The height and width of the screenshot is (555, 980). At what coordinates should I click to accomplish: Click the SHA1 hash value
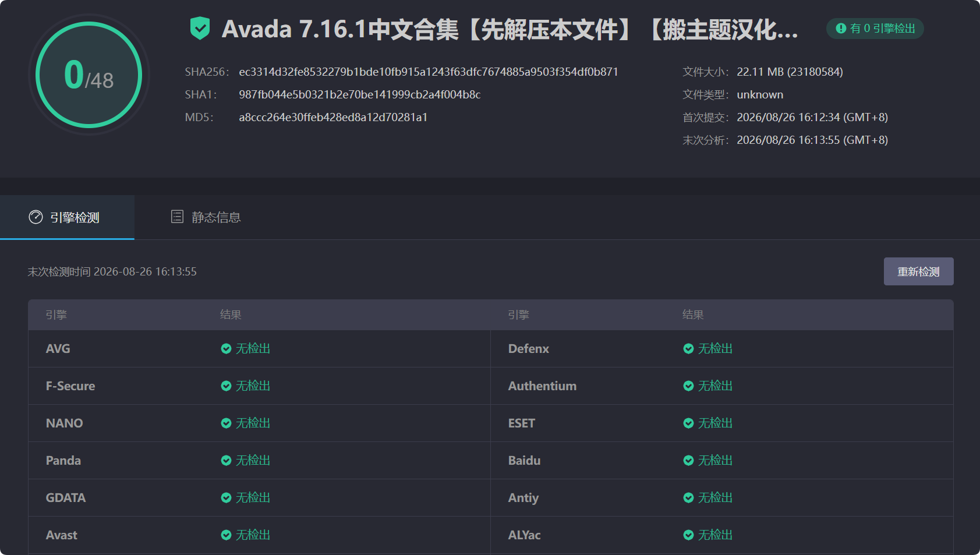359,94
